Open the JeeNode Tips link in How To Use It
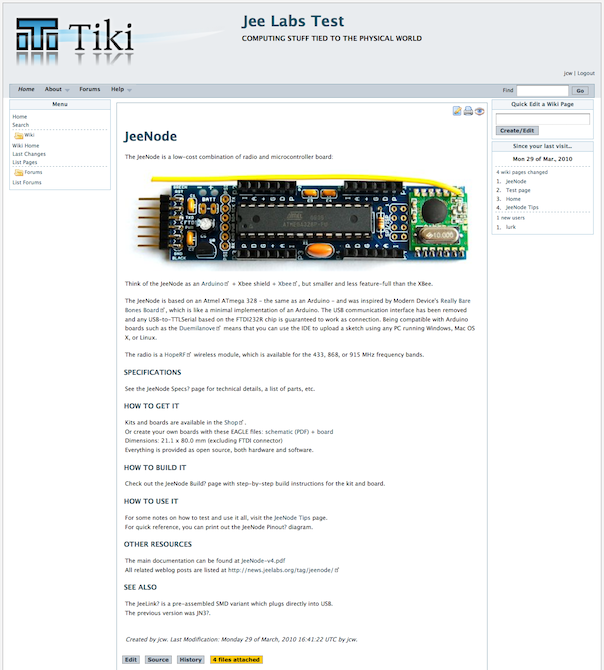This screenshot has height=670, width=604. coord(293,518)
